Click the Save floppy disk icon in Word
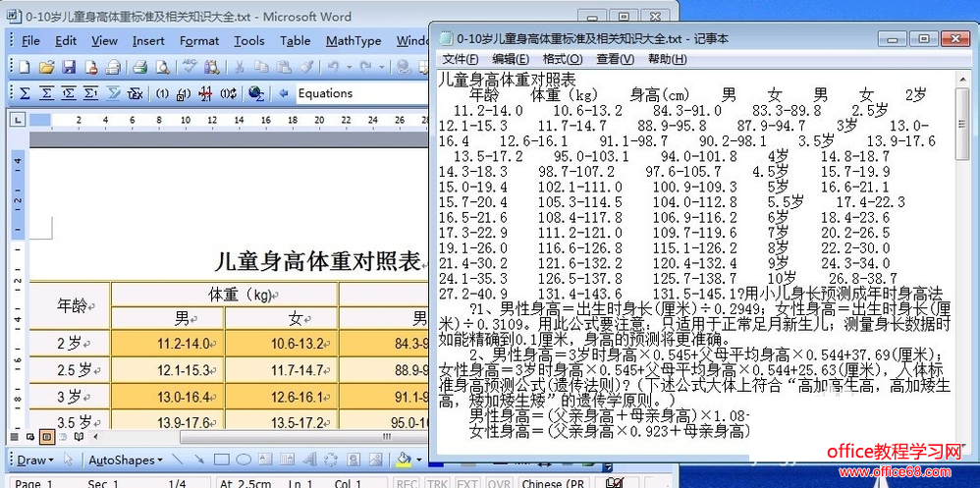 pos(69,67)
